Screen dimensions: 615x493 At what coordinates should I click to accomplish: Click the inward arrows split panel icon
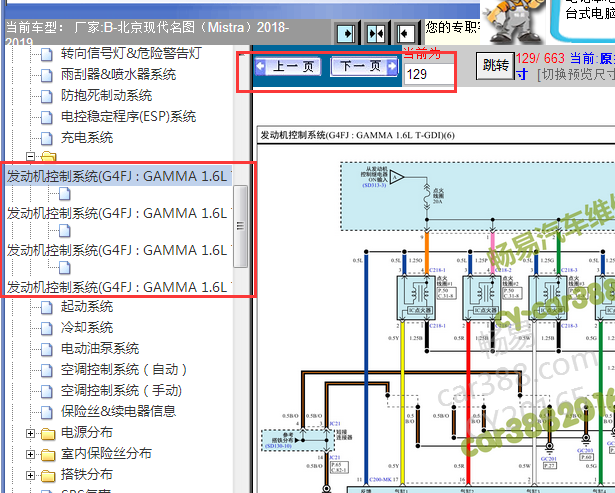(x=376, y=33)
